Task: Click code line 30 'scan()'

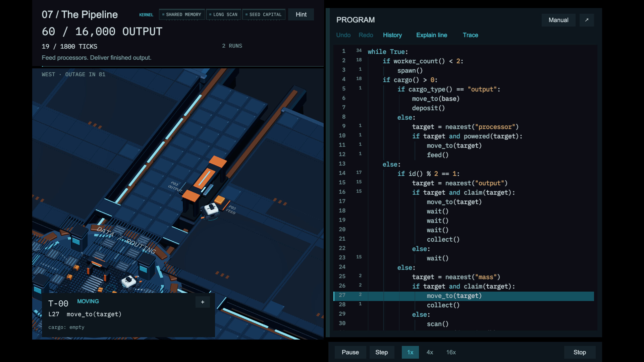Action: pyautogui.click(x=437, y=324)
